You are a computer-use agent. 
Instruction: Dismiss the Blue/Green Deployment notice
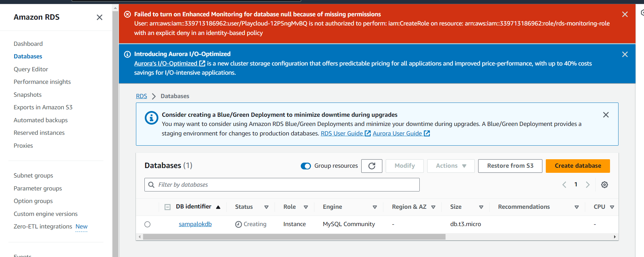click(606, 115)
